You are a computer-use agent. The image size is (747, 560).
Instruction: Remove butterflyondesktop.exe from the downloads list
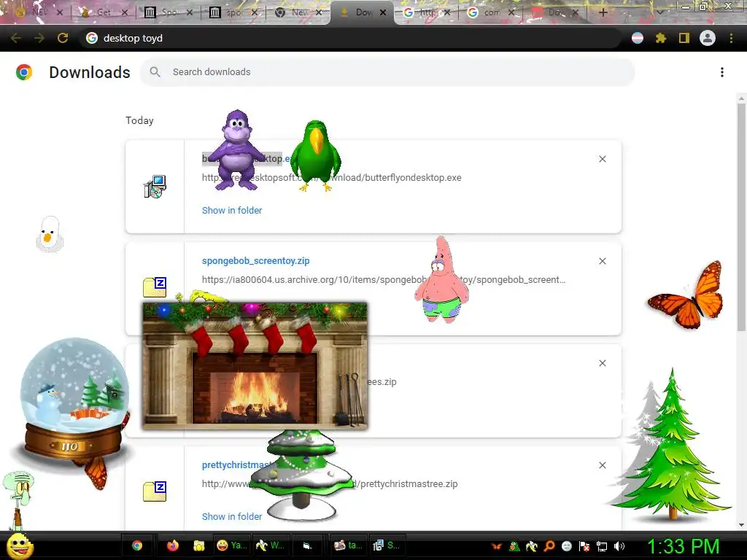603,159
